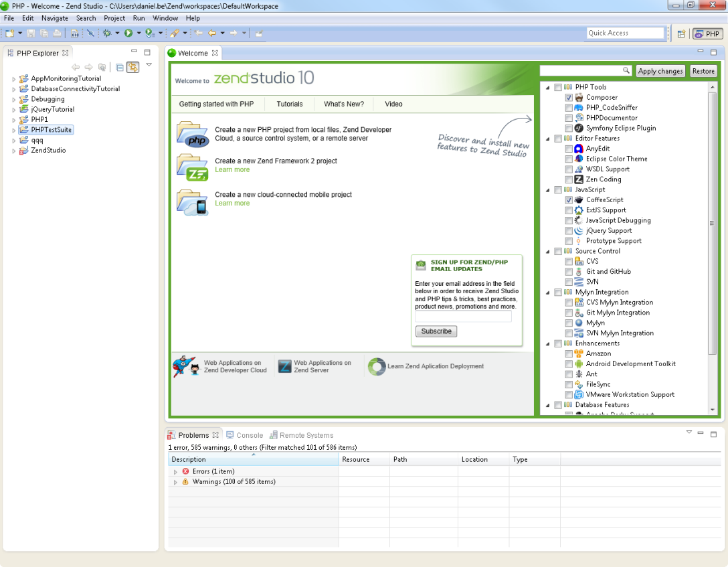Click the pencil External Tools icon
The width and height of the screenshot is (728, 567).
click(175, 33)
